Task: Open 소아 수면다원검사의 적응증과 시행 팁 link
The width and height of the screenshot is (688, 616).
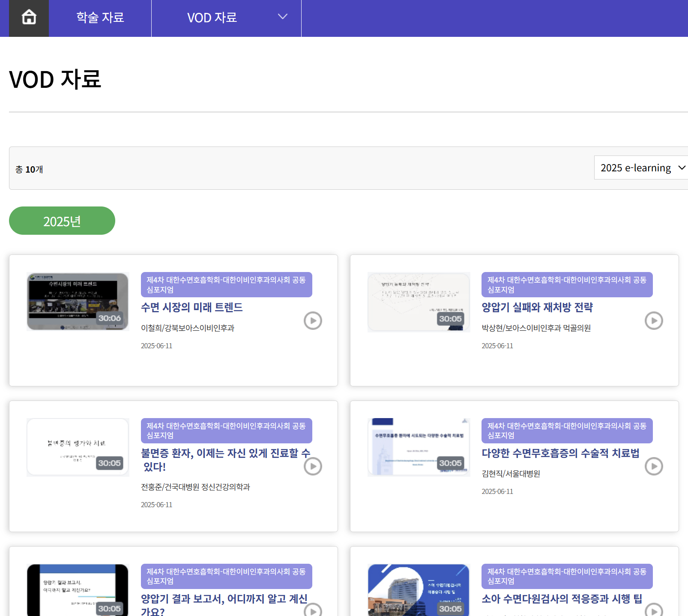Action: [x=562, y=598]
